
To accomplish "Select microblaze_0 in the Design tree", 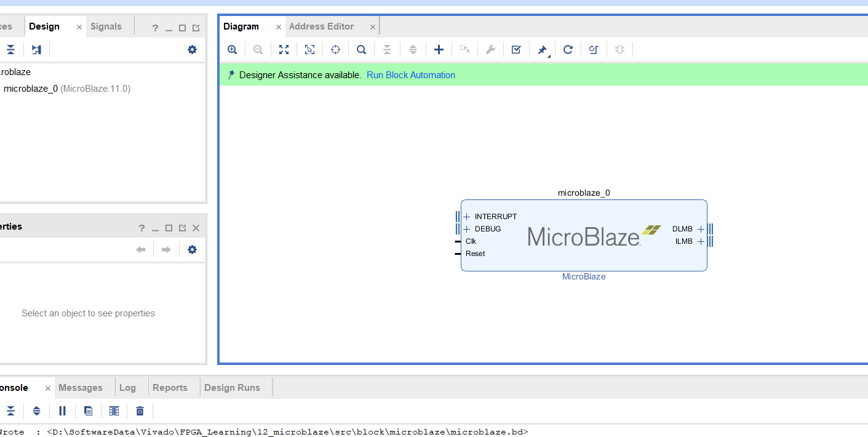I will (31, 89).
